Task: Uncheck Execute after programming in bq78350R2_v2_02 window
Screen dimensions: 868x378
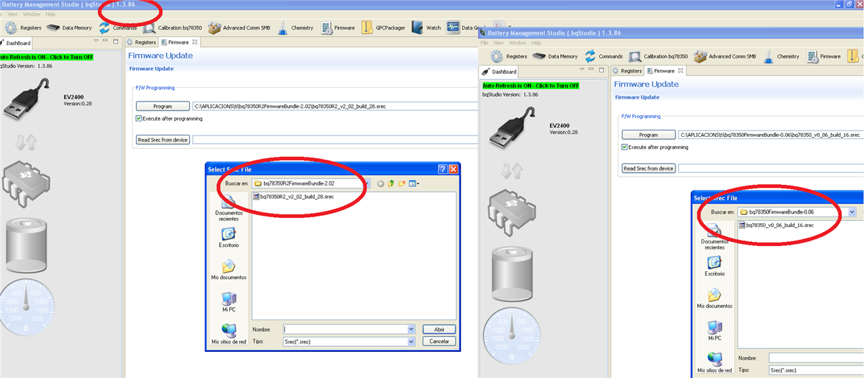Action: tap(139, 118)
